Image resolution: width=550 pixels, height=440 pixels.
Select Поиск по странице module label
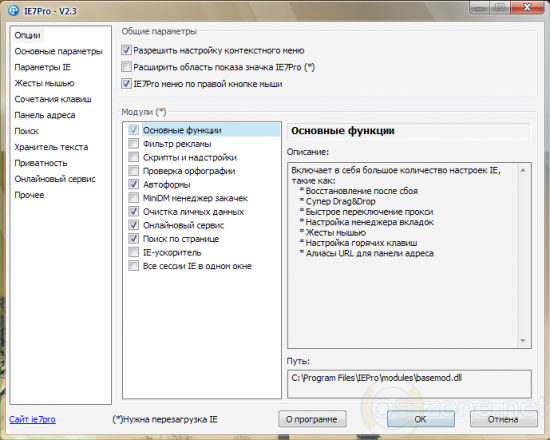(x=181, y=239)
